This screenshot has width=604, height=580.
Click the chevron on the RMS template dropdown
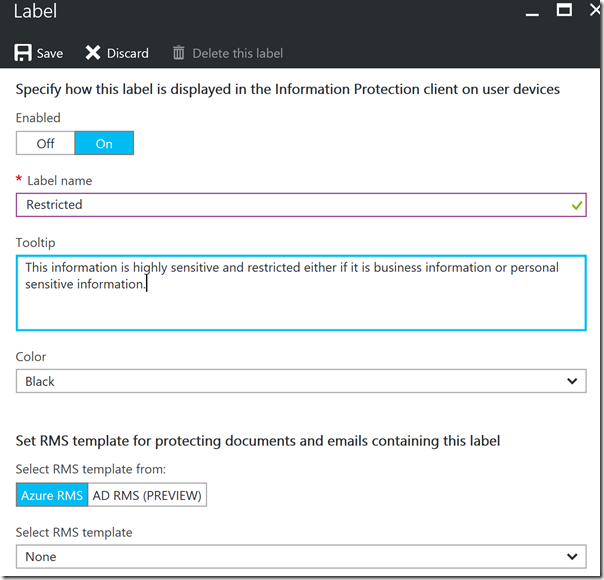572,556
